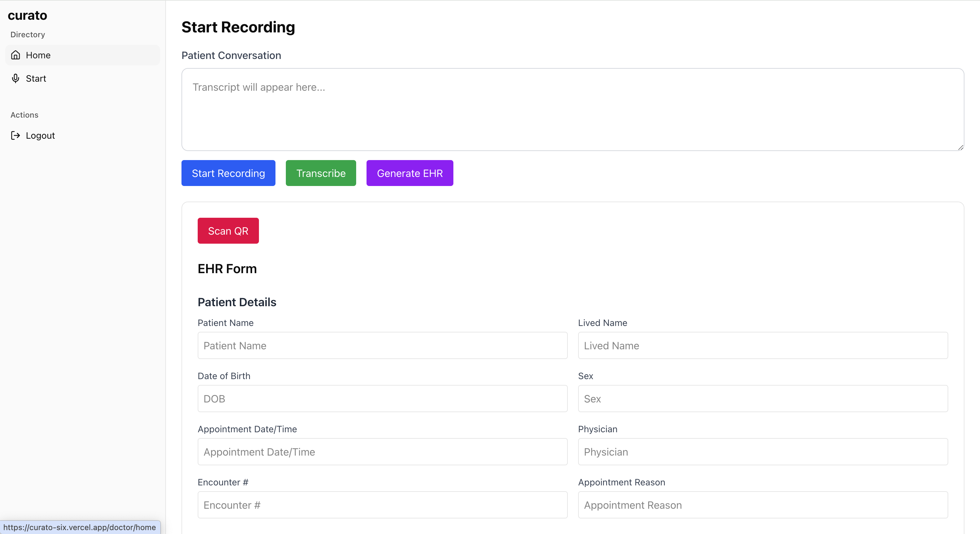Select the Logout action in sidebar
The width and height of the screenshot is (980, 534).
point(40,135)
